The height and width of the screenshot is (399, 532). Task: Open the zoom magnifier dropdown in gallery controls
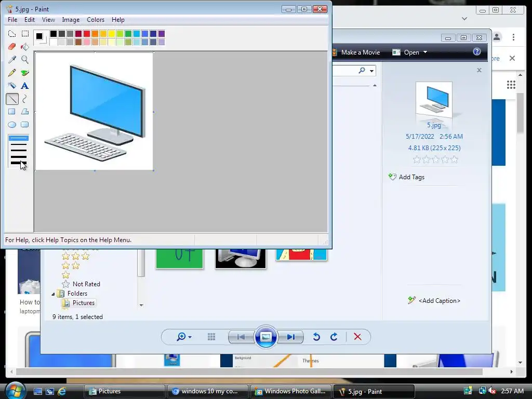[x=190, y=337]
